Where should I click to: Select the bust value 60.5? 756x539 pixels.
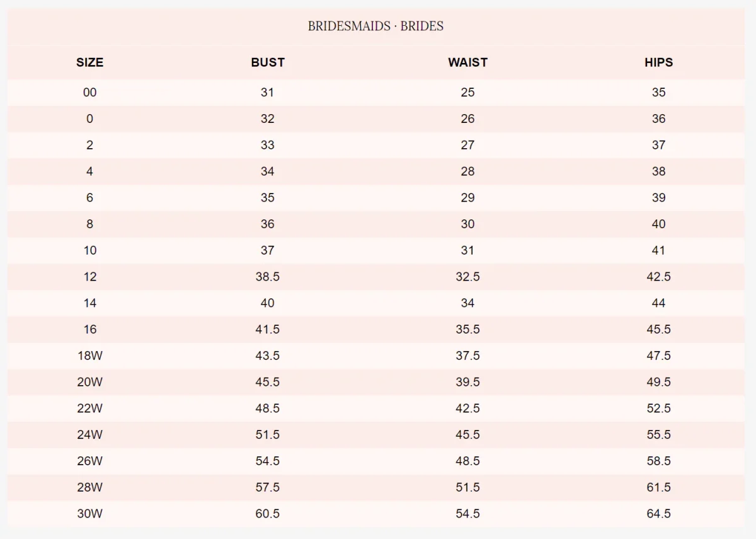point(268,514)
